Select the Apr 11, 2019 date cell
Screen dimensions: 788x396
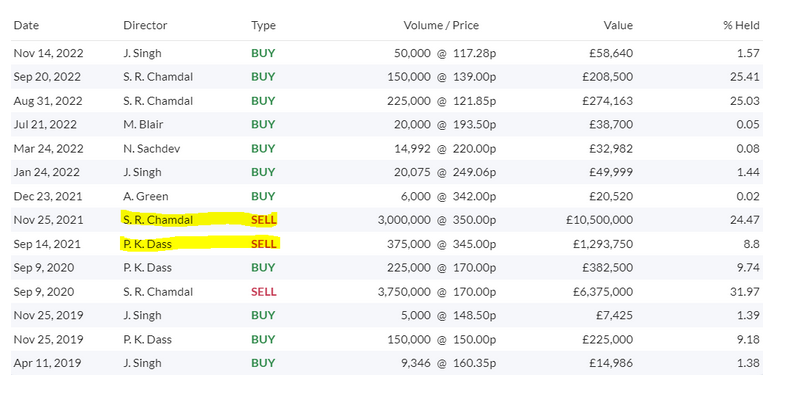click(47, 363)
